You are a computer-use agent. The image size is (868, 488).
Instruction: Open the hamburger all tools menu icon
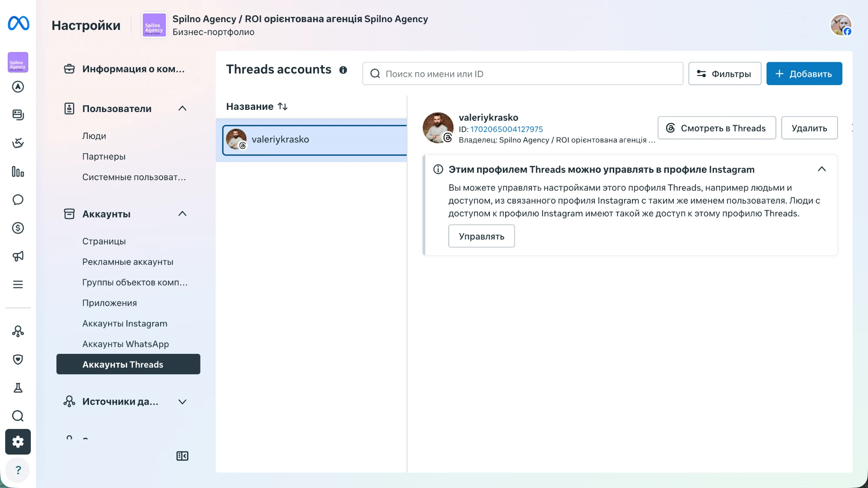tap(18, 284)
